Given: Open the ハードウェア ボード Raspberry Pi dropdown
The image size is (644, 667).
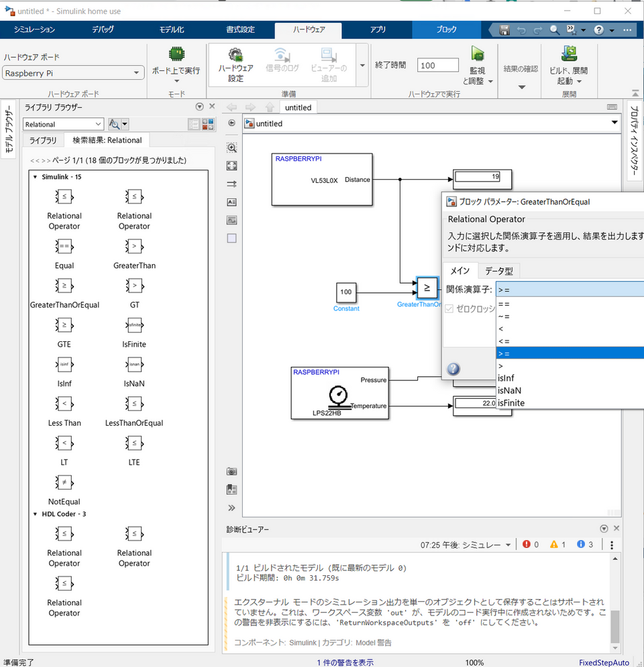Looking at the screenshot, I should (73, 73).
